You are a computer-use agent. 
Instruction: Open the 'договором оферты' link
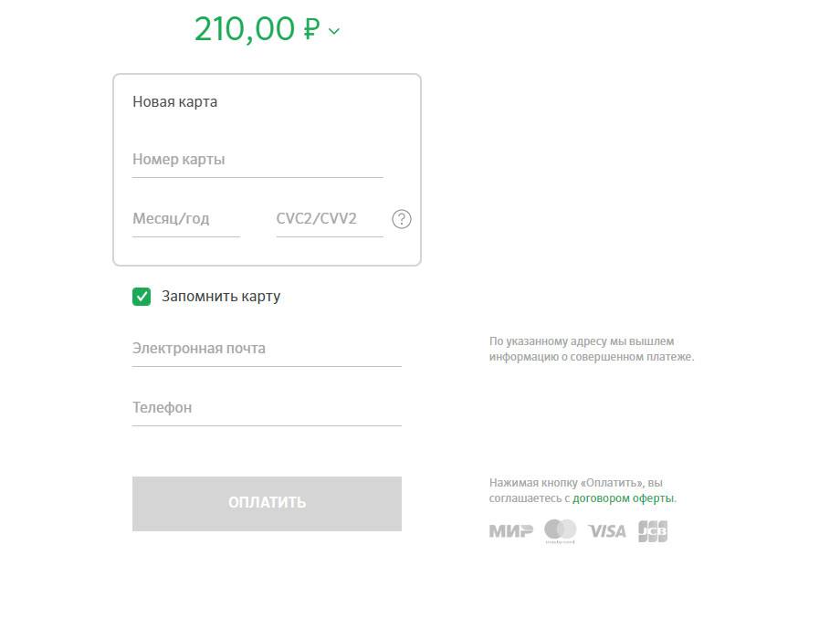(x=623, y=498)
